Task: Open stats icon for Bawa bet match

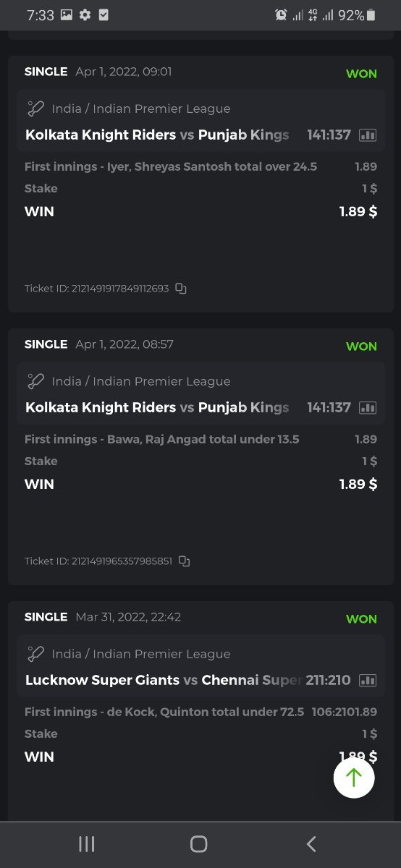Action: point(368,408)
